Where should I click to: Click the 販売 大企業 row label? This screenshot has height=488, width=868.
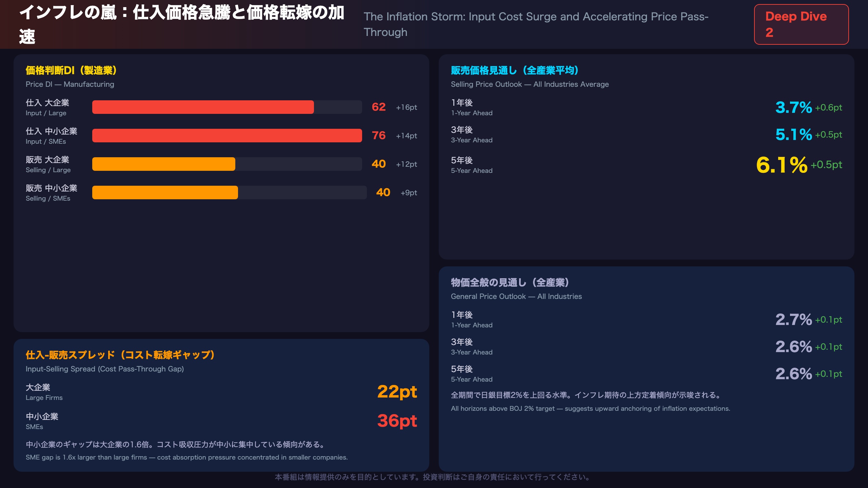click(47, 160)
